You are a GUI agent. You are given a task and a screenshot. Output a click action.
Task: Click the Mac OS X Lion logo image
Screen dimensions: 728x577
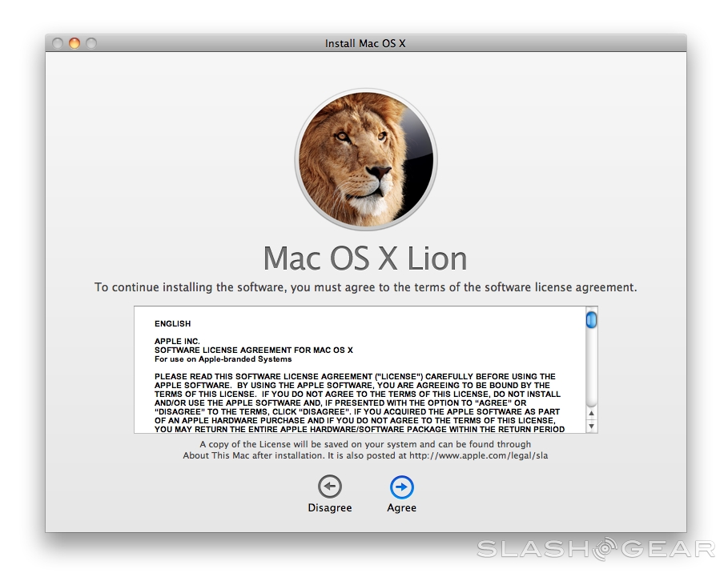366,159
